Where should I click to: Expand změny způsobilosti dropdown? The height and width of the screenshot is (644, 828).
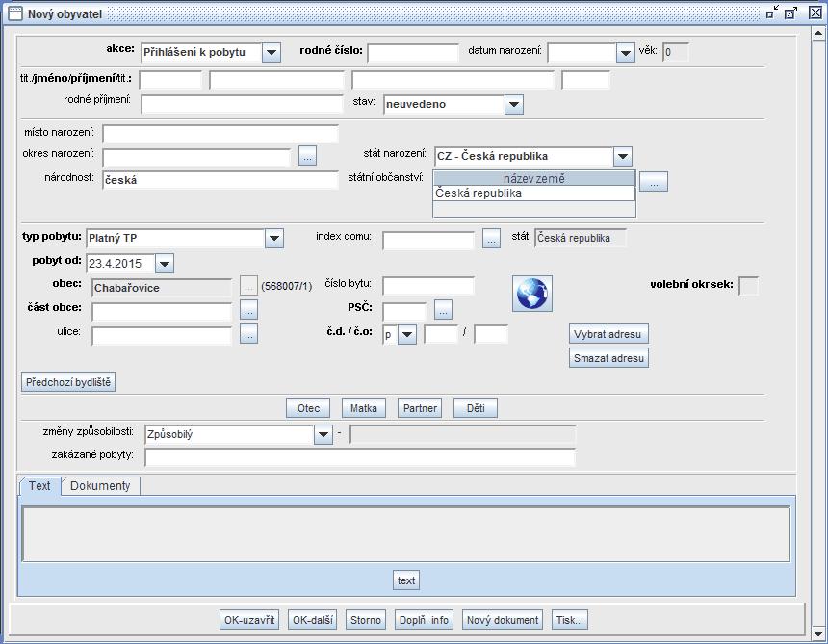click(323, 434)
